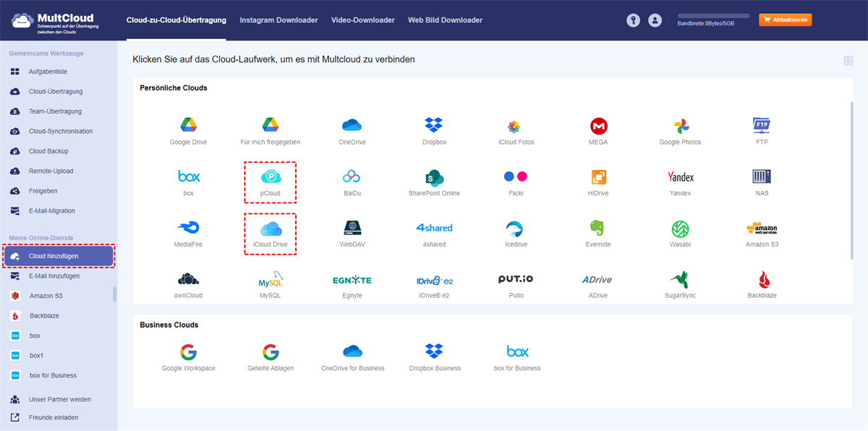
Task: Open the box1 account in sidebar
Action: (x=36, y=356)
